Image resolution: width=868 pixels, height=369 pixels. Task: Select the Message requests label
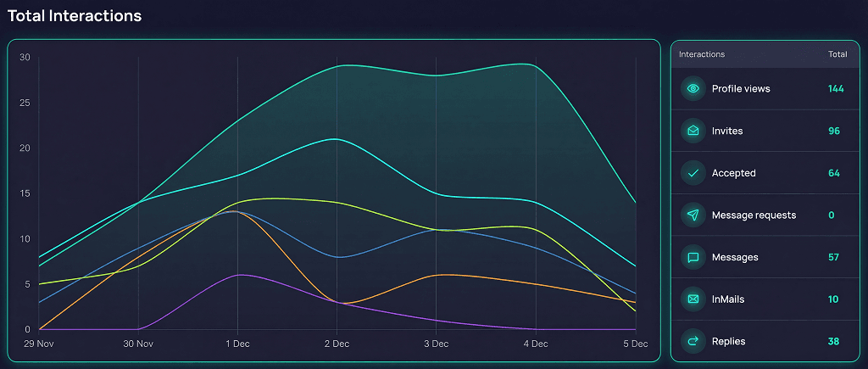pos(754,215)
